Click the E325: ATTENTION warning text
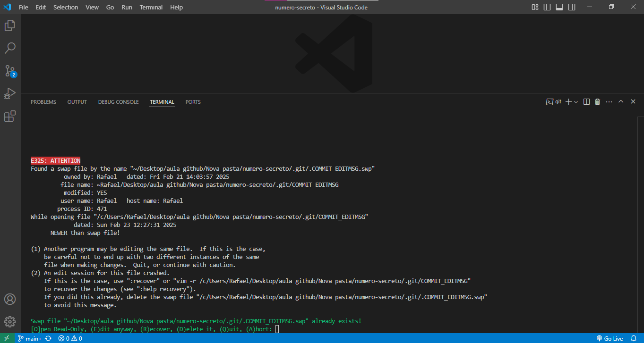Screen dimensions: 644x343 pos(56,160)
